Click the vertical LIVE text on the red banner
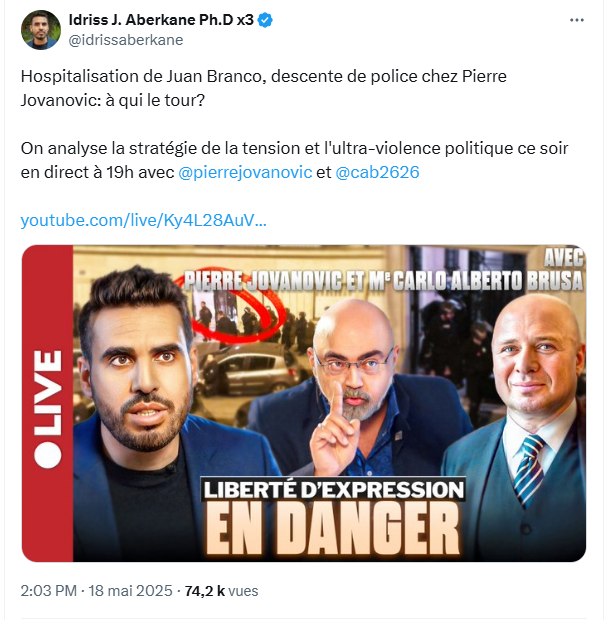 point(48,393)
